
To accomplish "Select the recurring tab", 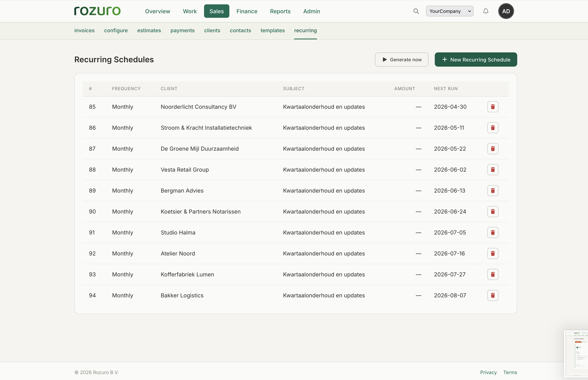I will [305, 31].
